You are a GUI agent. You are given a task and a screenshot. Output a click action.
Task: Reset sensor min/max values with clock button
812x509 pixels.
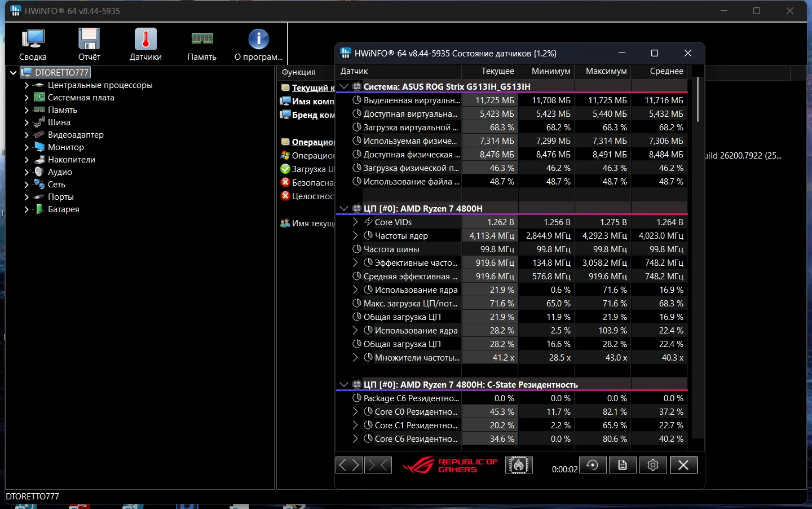(593, 465)
